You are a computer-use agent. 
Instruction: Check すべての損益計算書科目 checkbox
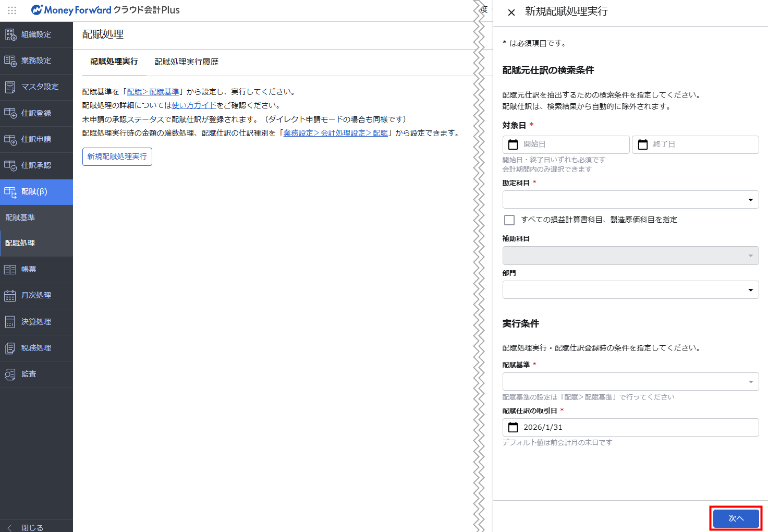point(509,220)
